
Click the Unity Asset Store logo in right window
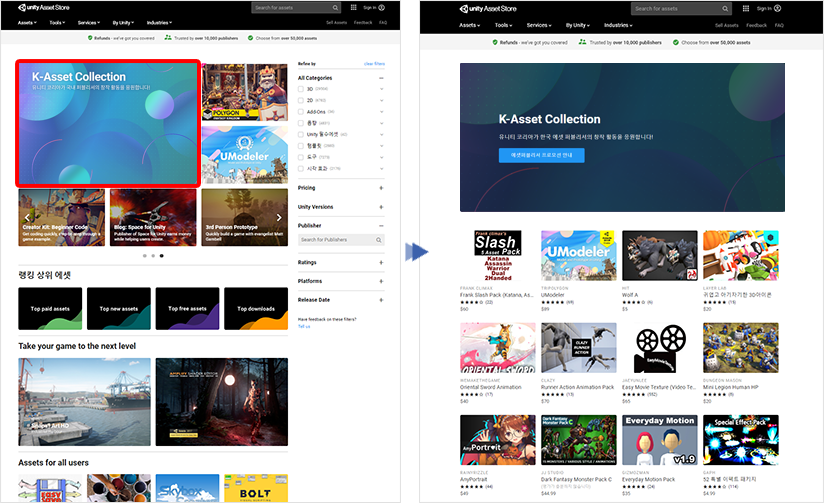(x=488, y=8)
